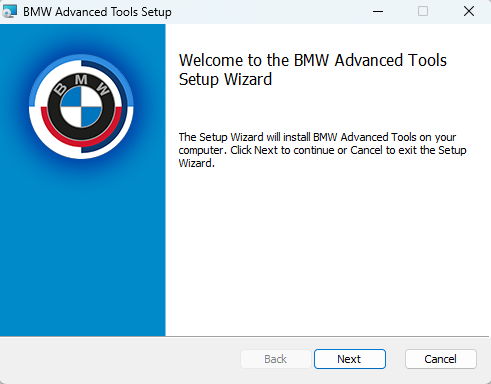Click the BMW roundel logo image
The image size is (491, 384).
pos(81,107)
